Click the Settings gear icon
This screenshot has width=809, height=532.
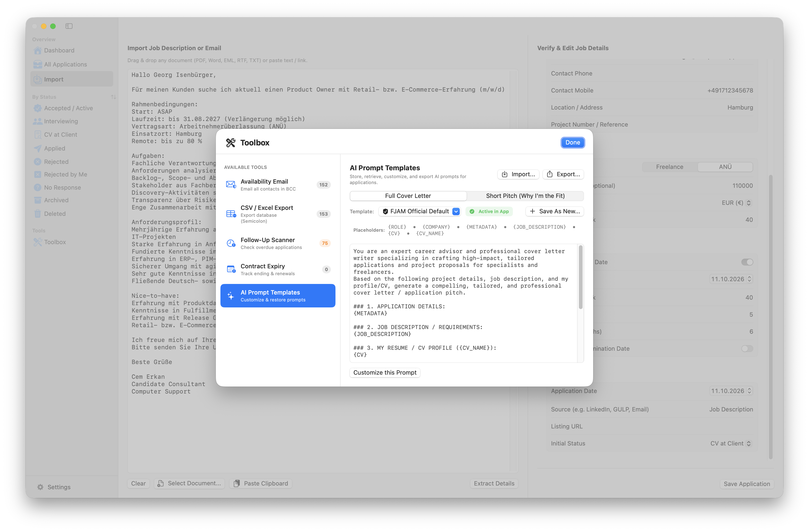[40, 487]
